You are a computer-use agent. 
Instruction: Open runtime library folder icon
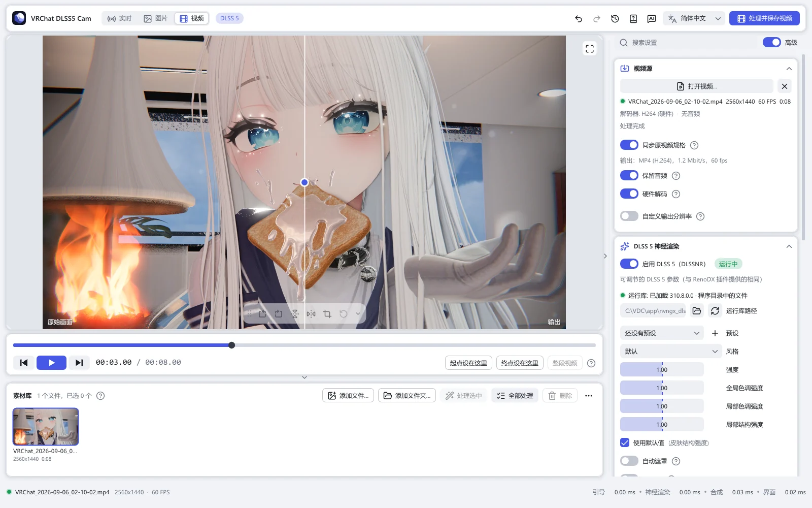697,311
